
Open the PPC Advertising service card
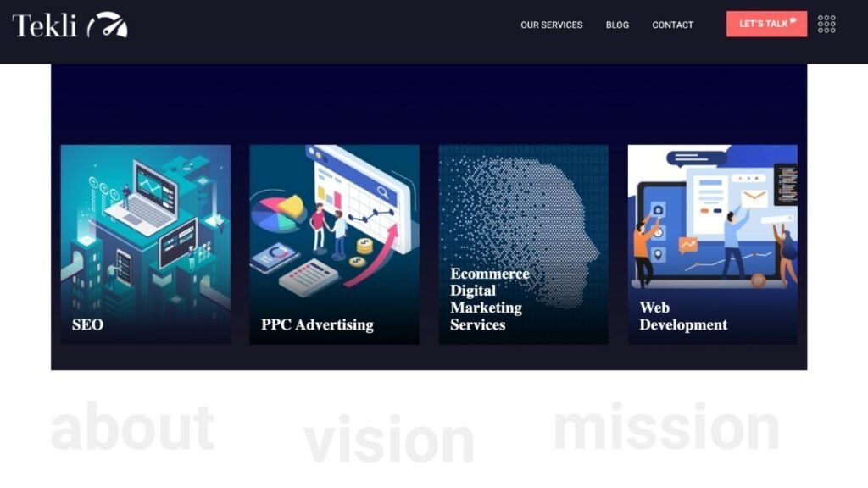pyautogui.click(x=334, y=245)
